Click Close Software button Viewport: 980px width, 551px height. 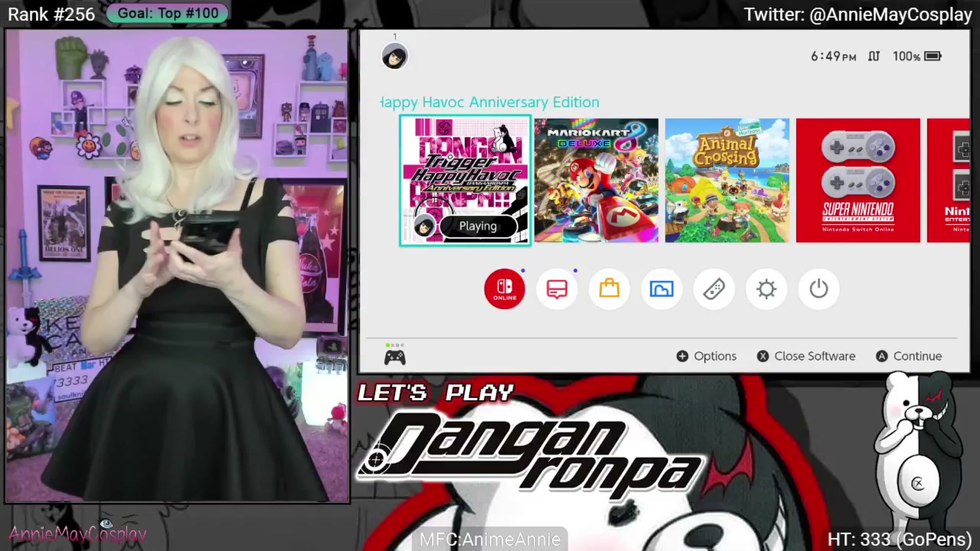tap(806, 356)
